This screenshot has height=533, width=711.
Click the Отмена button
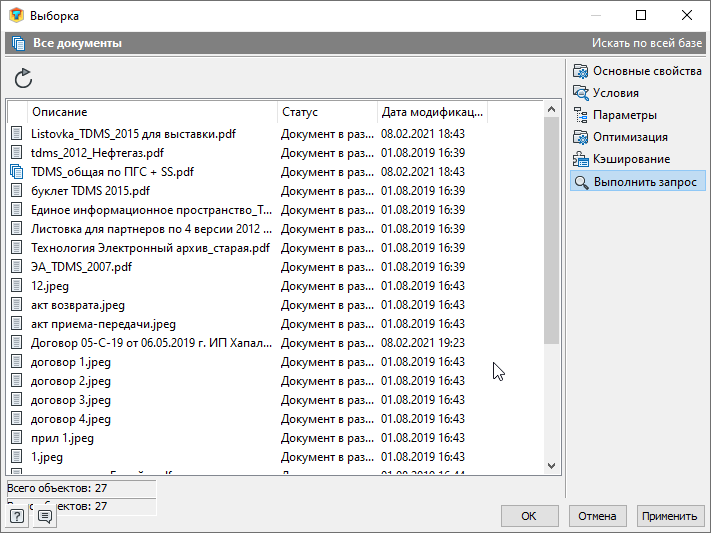point(599,516)
